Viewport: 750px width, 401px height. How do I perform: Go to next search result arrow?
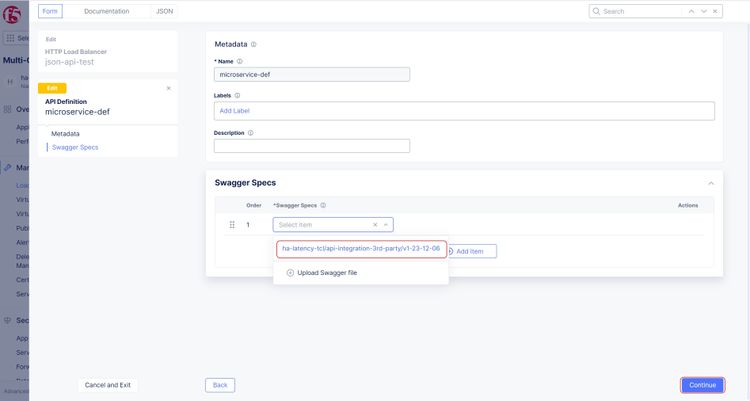(x=704, y=11)
